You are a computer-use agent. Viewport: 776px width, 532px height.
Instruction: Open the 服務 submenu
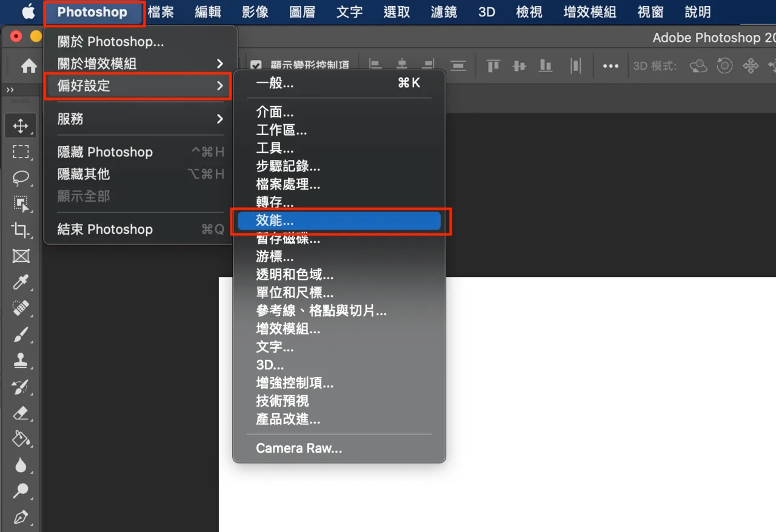(141, 119)
